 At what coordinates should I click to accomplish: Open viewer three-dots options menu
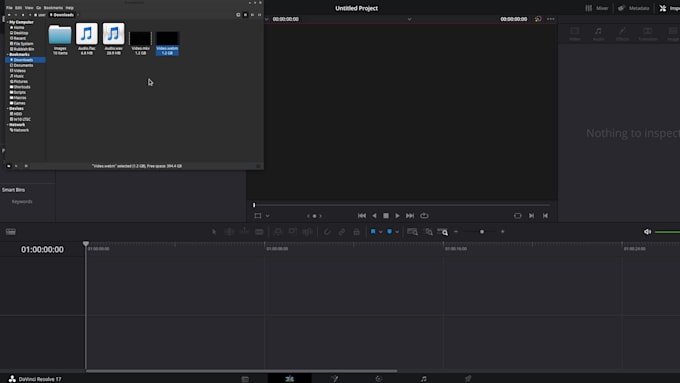550,19
